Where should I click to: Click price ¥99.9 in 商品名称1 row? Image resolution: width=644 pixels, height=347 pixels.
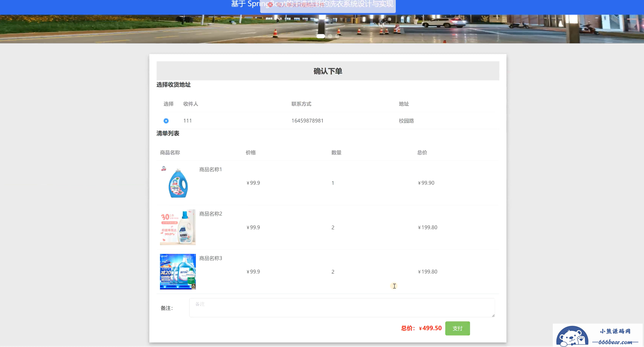click(x=253, y=183)
